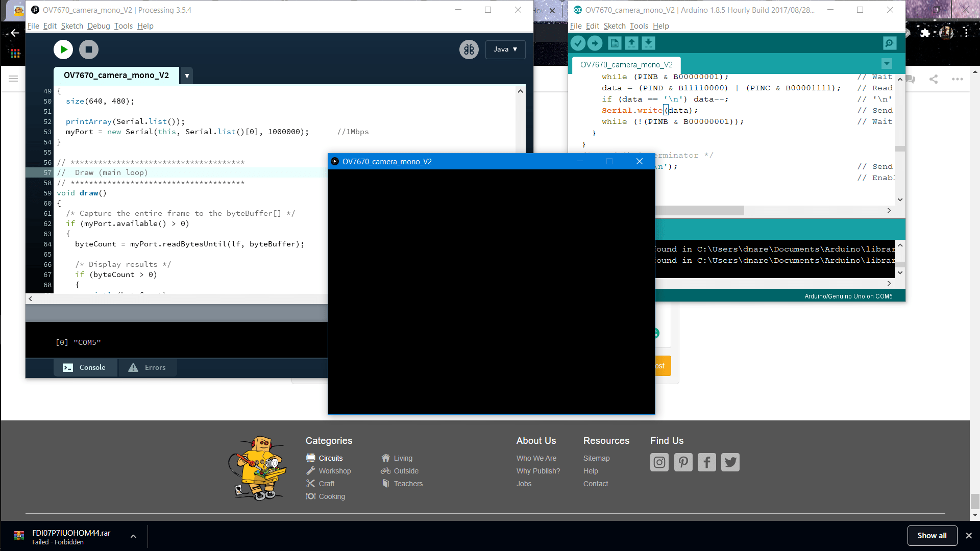Viewport: 980px width, 551px height.
Task: Click the Arduino New sketch icon
Action: coord(615,43)
